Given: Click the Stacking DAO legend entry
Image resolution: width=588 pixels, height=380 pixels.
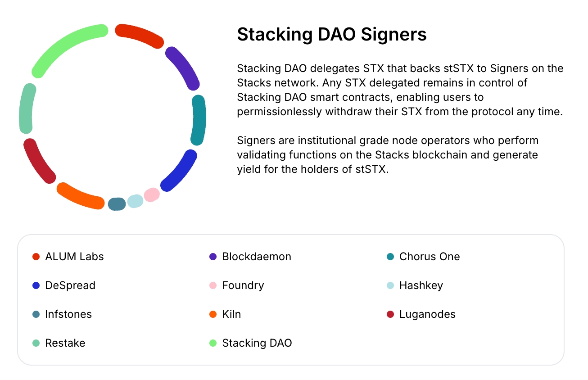Looking at the screenshot, I should 257,343.
